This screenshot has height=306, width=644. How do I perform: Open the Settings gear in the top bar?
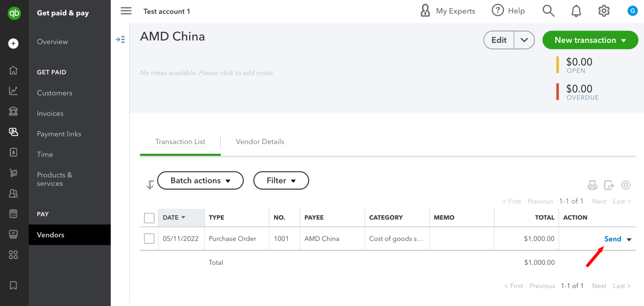[x=604, y=10]
